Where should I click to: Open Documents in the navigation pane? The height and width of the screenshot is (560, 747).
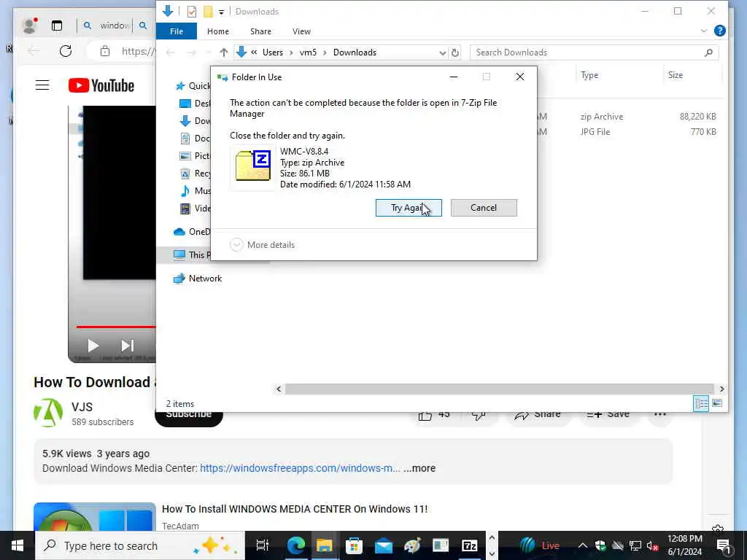(x=196, y=139)
